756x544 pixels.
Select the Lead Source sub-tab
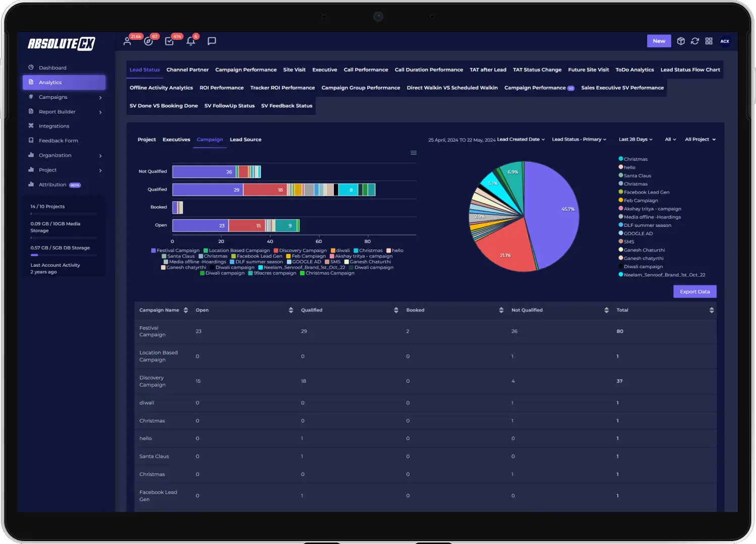coord(246,140)
